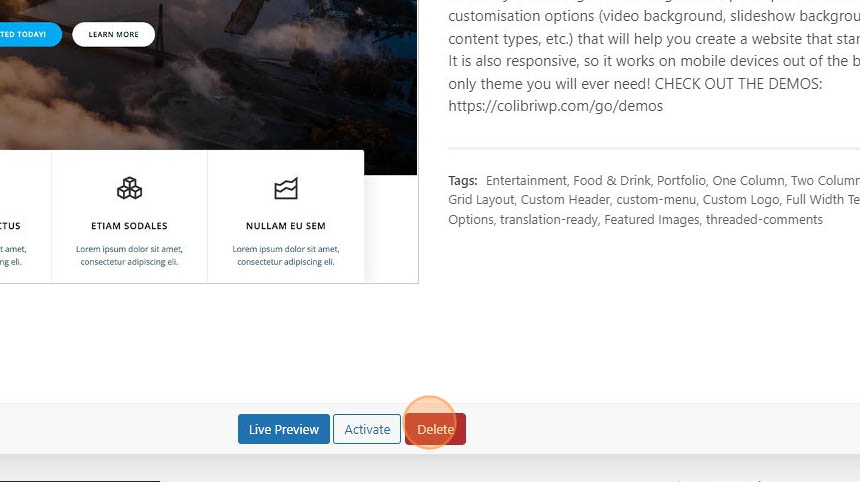
Task: Click the Custom Header tag text
Action: [x=565, y=200]
